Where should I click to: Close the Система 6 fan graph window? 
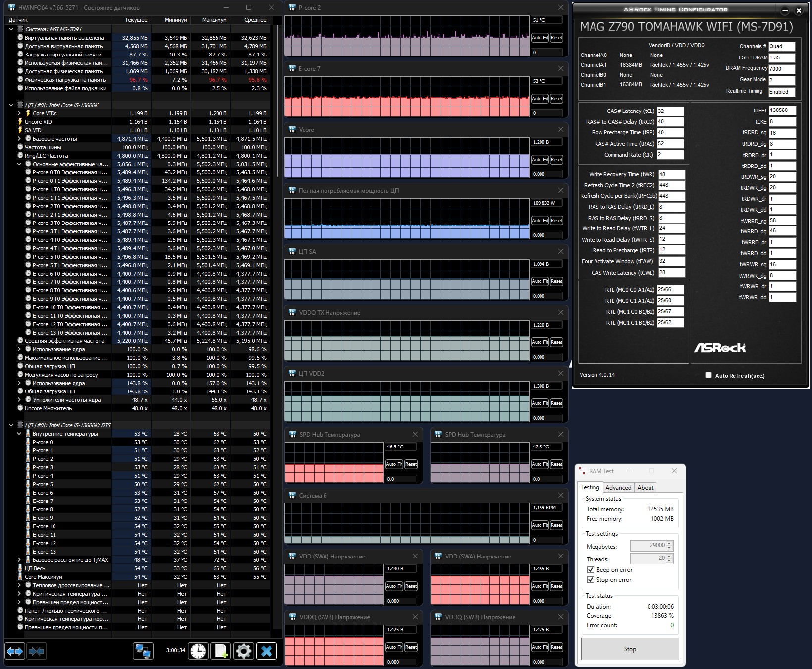pyautogui.click(x=561, y=495)
